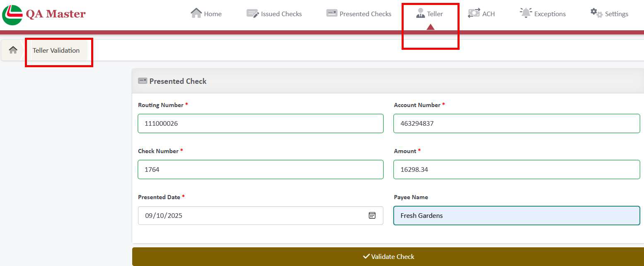644x266 pixels.
Task: Click the ACH money transfer icon
Action: 474,13
